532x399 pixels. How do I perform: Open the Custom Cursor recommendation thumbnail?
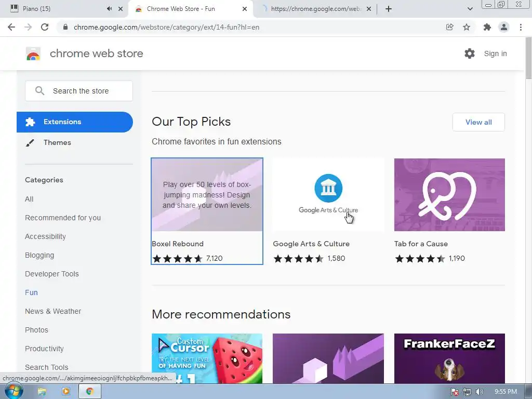(207, 358)
